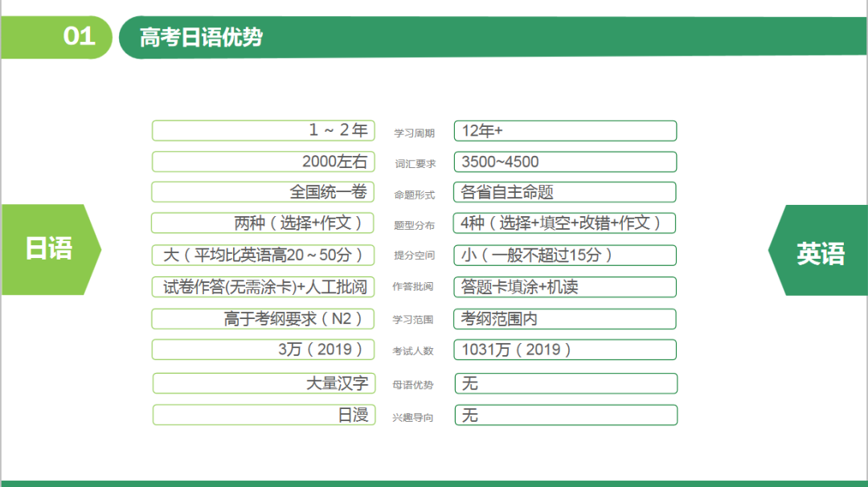Screen dimensions: 868x487
Task: Select the "兴趣导向" center label
Action: point(413,418)
